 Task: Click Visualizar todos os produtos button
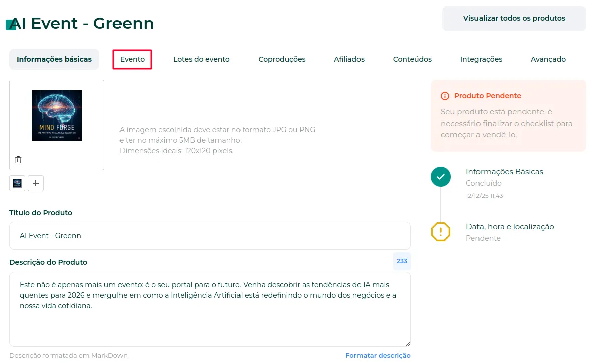(x=514, y=19)
